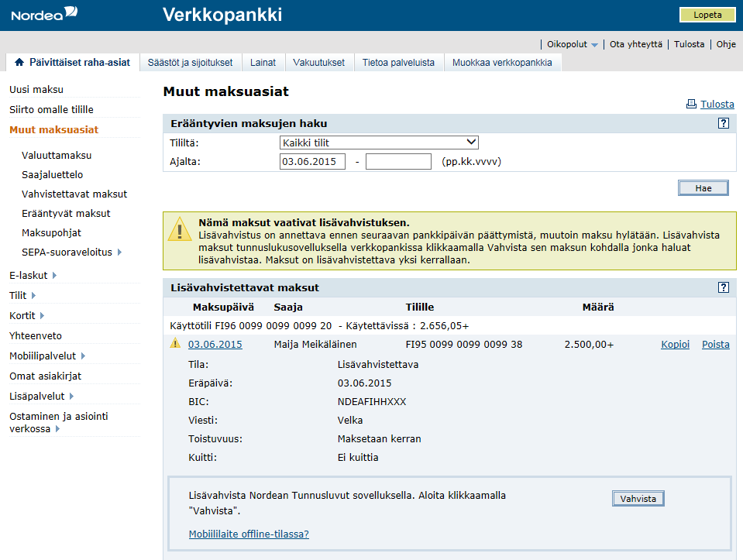This screenshot has height=560, width=743.
Task: Click the warning triangle in the yellow notice
Action: tap(179, 228)
